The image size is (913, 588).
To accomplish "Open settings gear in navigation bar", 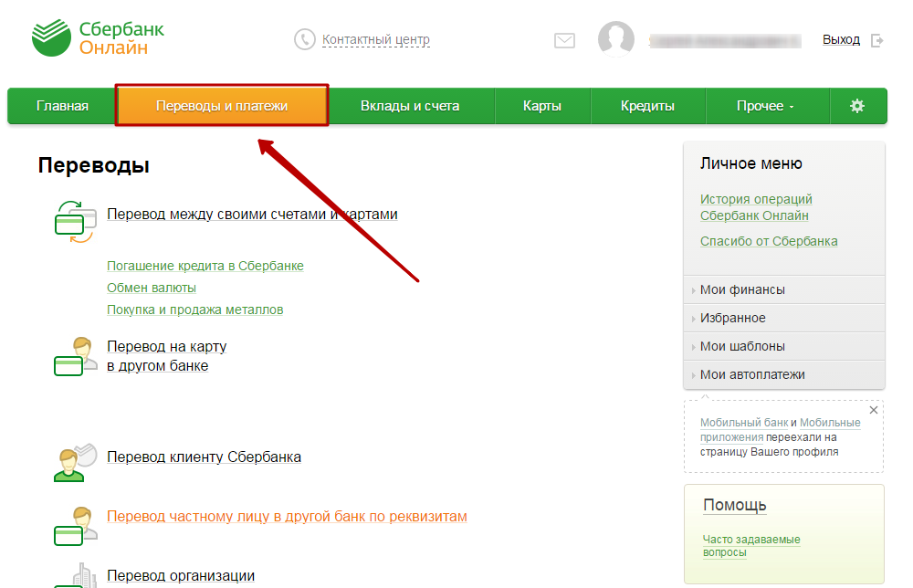I will coord(857,106).
